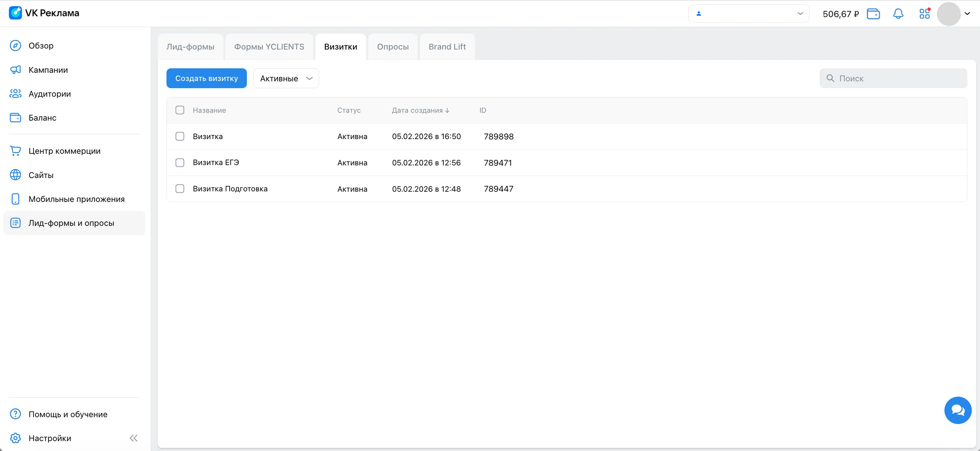Switch to the Brand Lift tab
980x451 pixels.
[x=447, y=47]
